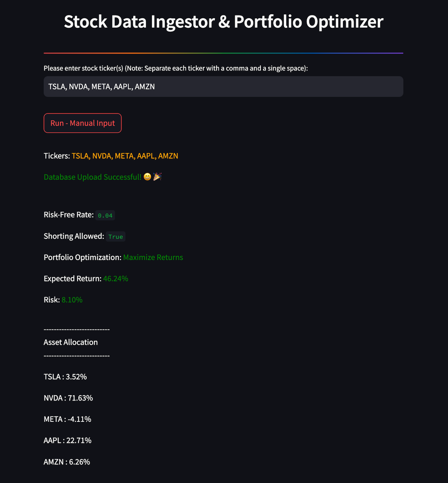448x483 pixels.
Task: Click the AMZN 6.26% allocation line
Action: pos(67,462)
